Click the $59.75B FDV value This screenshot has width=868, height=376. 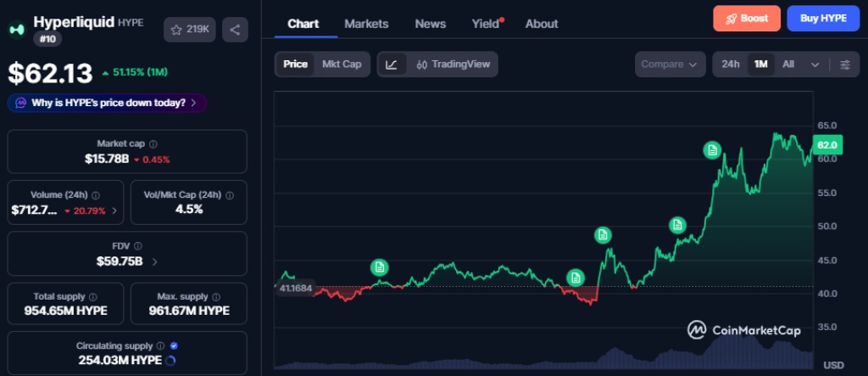pos(120,261)
